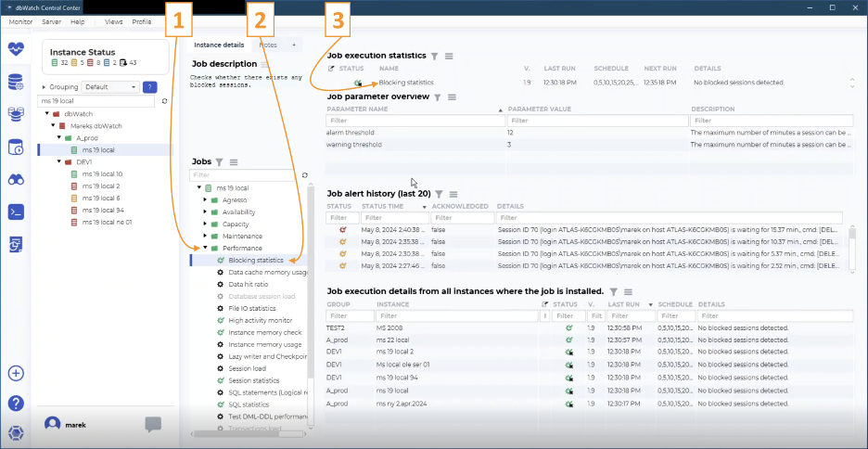Screen dimensions: 868x449
Task: Open Job execution statistics hamburger menu
Action: point(449,56)
